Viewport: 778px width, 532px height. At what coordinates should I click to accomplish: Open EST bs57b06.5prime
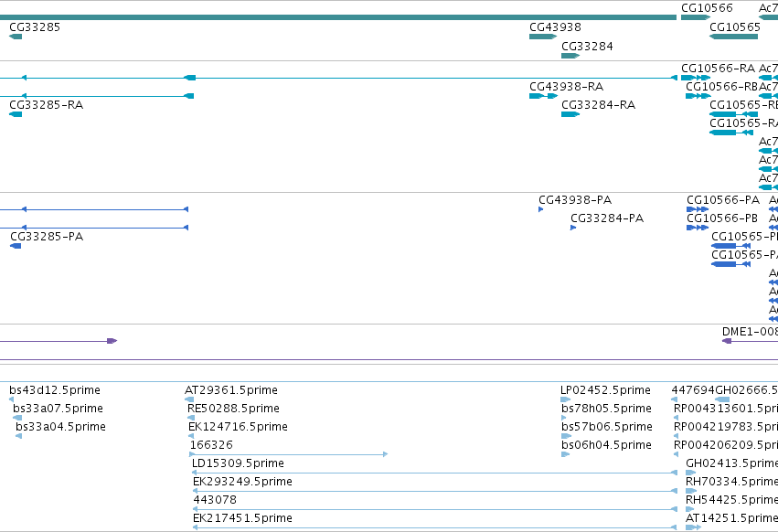pyautogui.click(x=566, y=436)
